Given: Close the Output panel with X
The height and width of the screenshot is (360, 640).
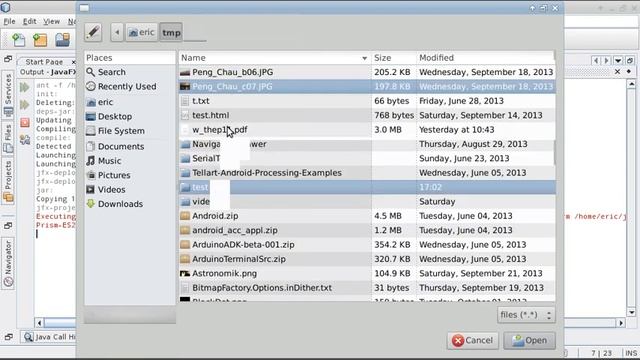Looking at the screenshot, I should pos(618,72).
